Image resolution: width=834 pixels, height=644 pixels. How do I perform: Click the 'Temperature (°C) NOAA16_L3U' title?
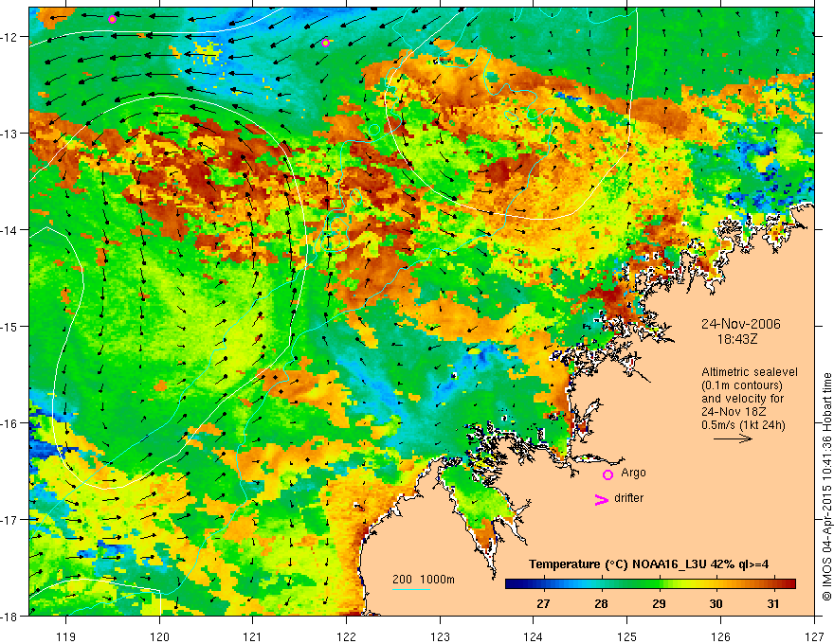coord(617,564)
